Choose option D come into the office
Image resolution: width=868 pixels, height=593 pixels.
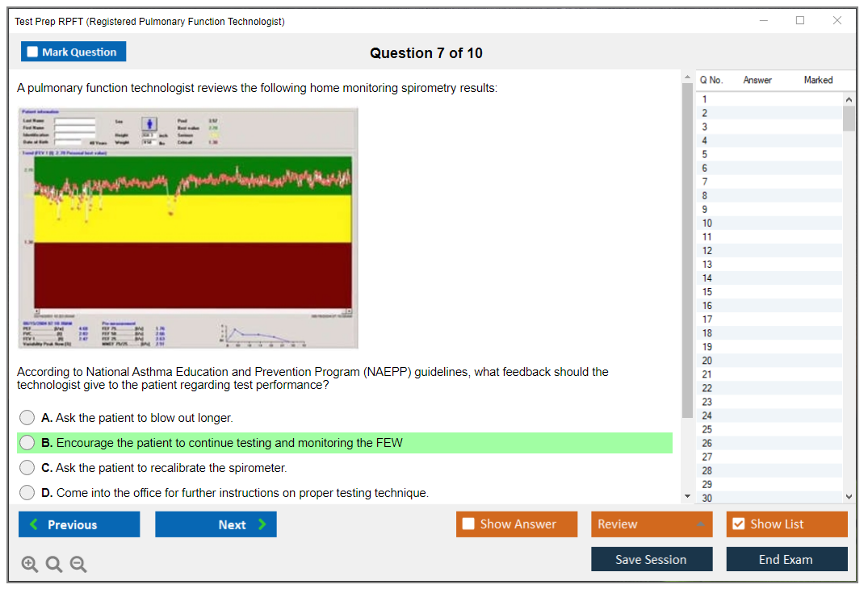pyautogui.click(x=27, y=493)
